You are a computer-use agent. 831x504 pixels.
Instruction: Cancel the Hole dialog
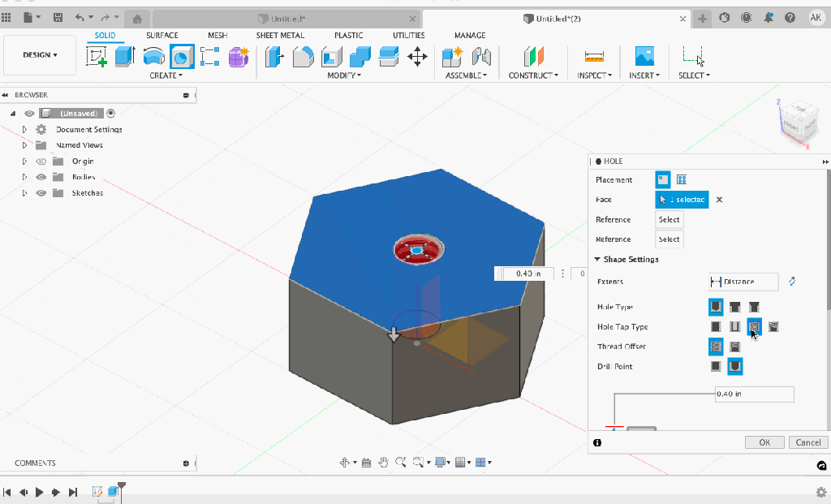tap(808, 442)
